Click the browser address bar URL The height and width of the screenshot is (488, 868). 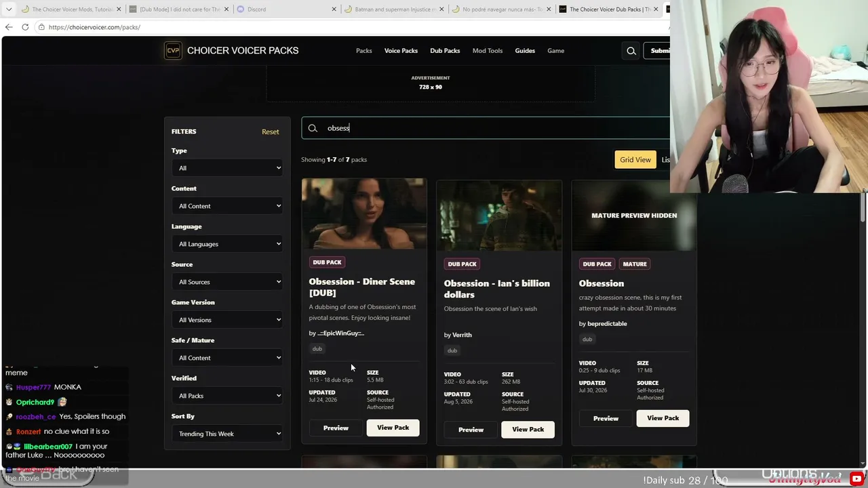[x=94, y=27]
